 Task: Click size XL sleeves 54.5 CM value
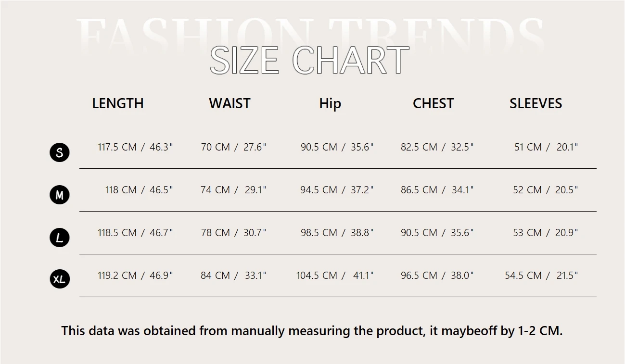(541, 276)
